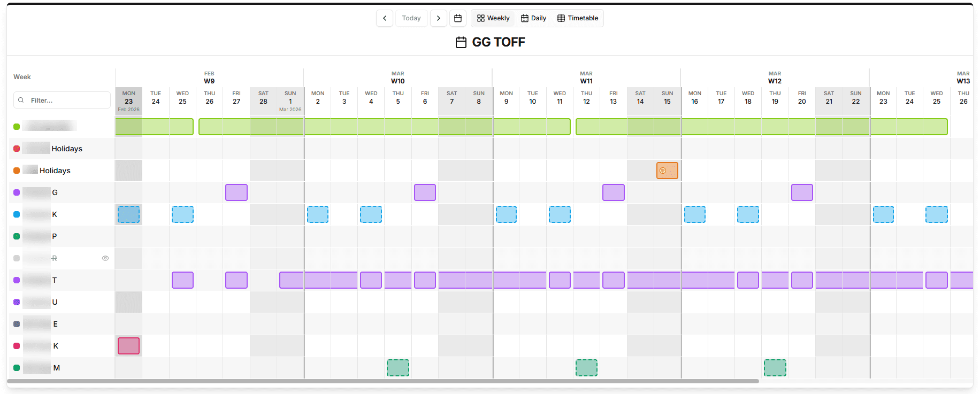Select teal M row event on Thursday March 12

(586, 368)
